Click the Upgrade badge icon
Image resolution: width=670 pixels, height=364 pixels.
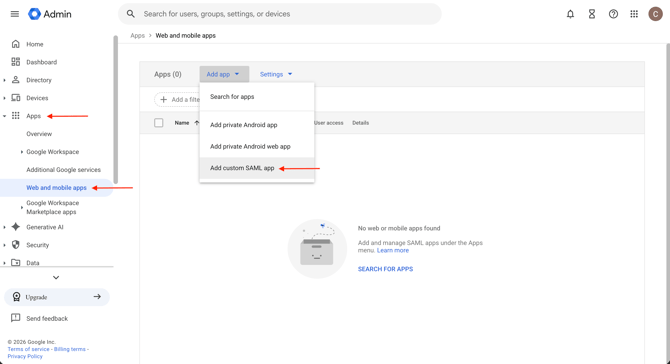click(16, 297)
